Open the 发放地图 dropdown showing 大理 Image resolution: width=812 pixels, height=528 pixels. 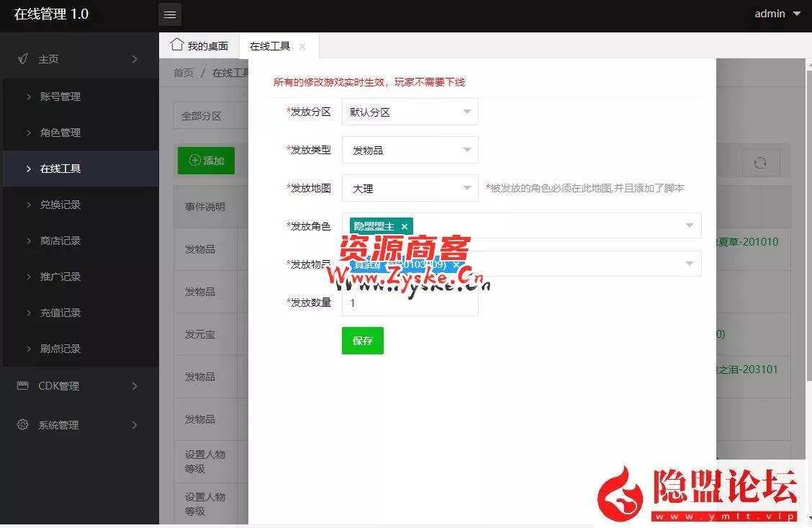coord(410,189)
